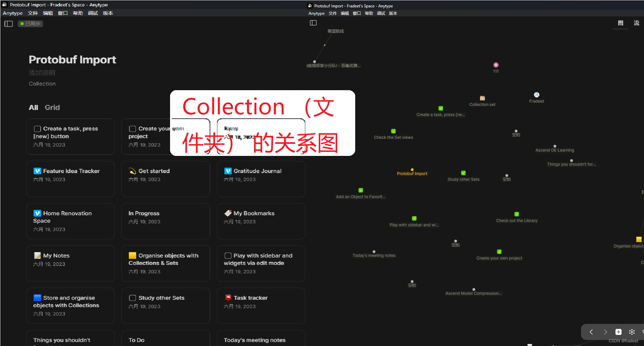Click Gratitude Journal card icon
Viewport: 644px width, 346px height.
pyautogui.click(x=228, y=171)
